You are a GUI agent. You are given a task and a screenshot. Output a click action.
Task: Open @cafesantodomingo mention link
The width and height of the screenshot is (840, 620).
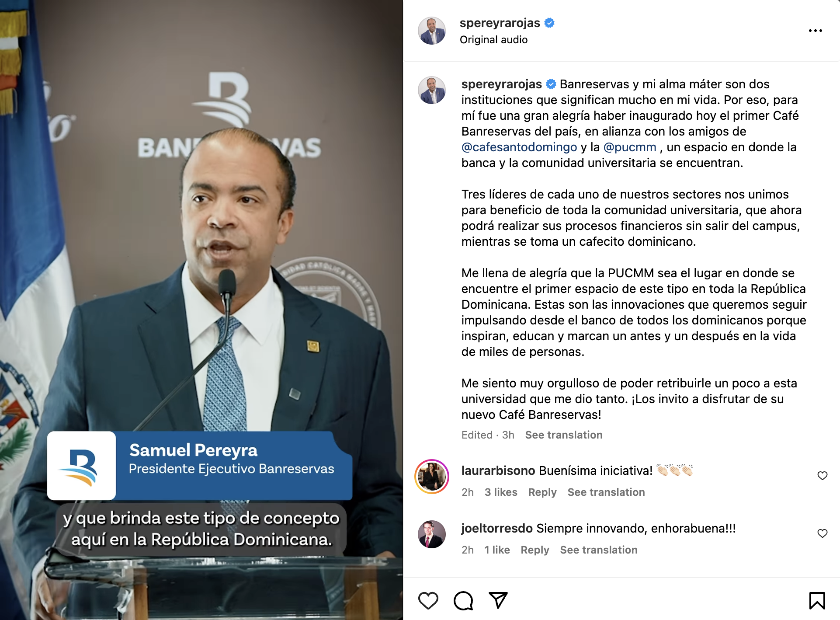tap(519, 147)
